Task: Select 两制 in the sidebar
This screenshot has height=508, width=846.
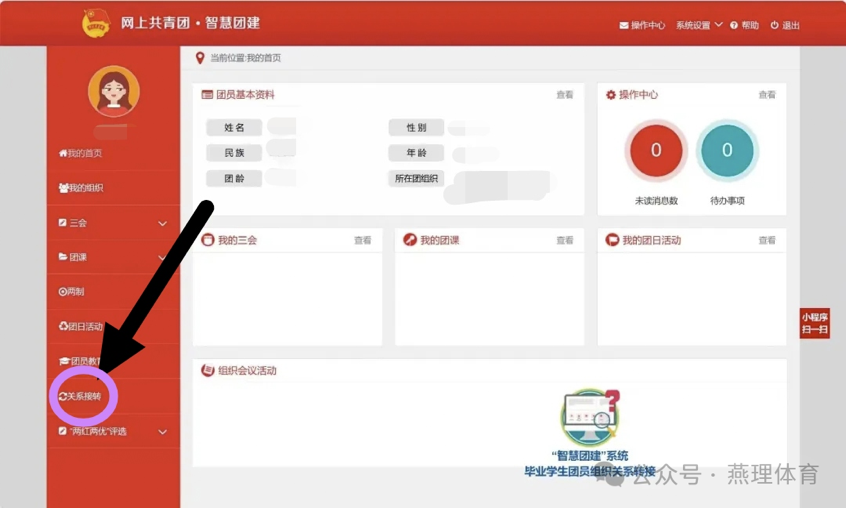Action: [x=72, y=292]
